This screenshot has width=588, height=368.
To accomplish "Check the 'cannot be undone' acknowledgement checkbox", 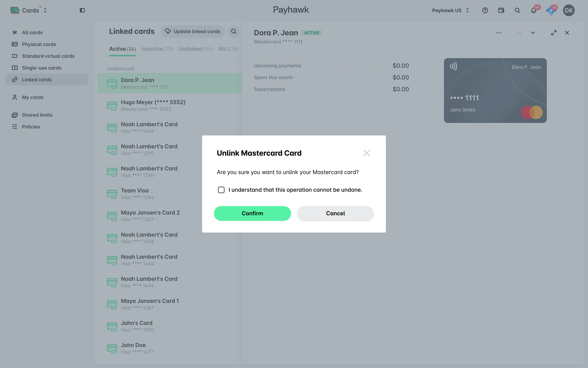I will pyautogui.click(x=221, y=190).
